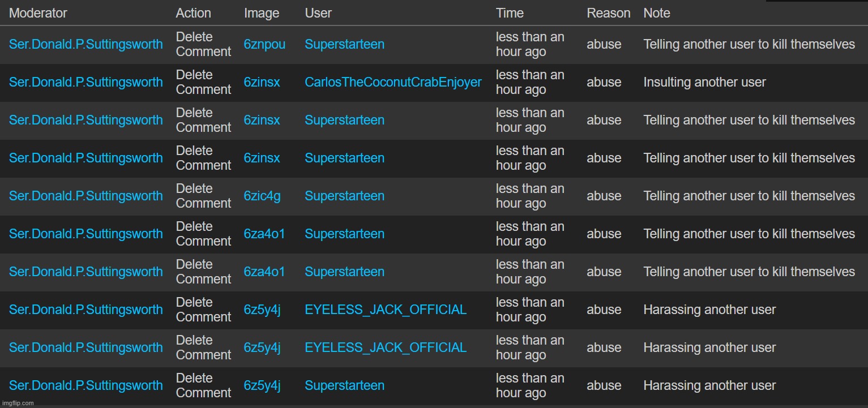Select the Insulting another user note

point(704,82)
